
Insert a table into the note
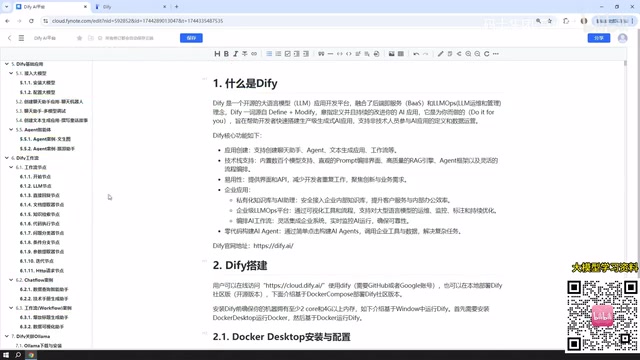[401, 54]
